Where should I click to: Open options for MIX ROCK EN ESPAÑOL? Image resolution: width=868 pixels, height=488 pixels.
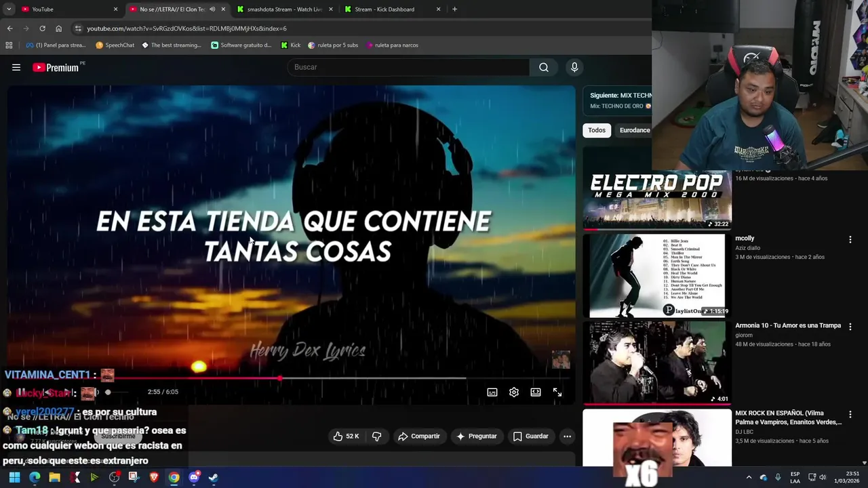(850, 414)
